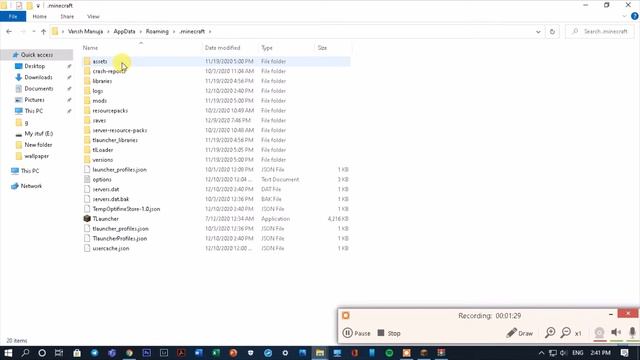Switch to the Share ribbon tab
This screenshot has height=360, width=640.
(x=67, y=16)
